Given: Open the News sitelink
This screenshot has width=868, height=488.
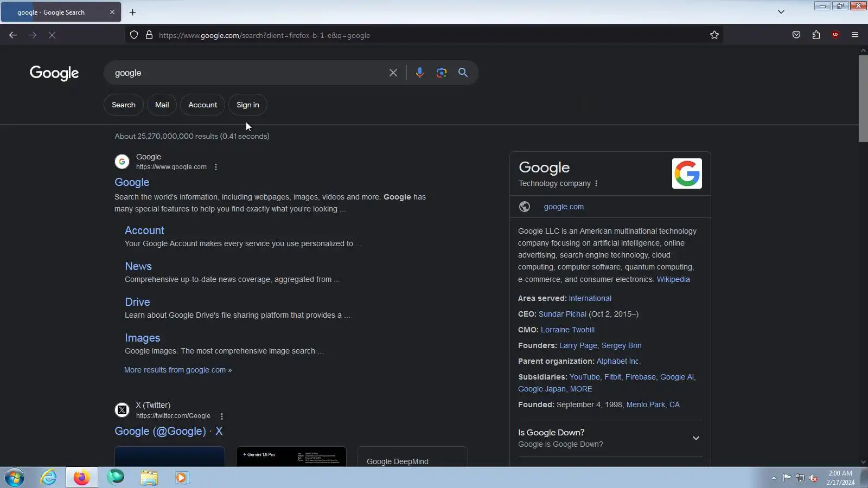Looking at the screenshot, I should click(x=138, y=266).
